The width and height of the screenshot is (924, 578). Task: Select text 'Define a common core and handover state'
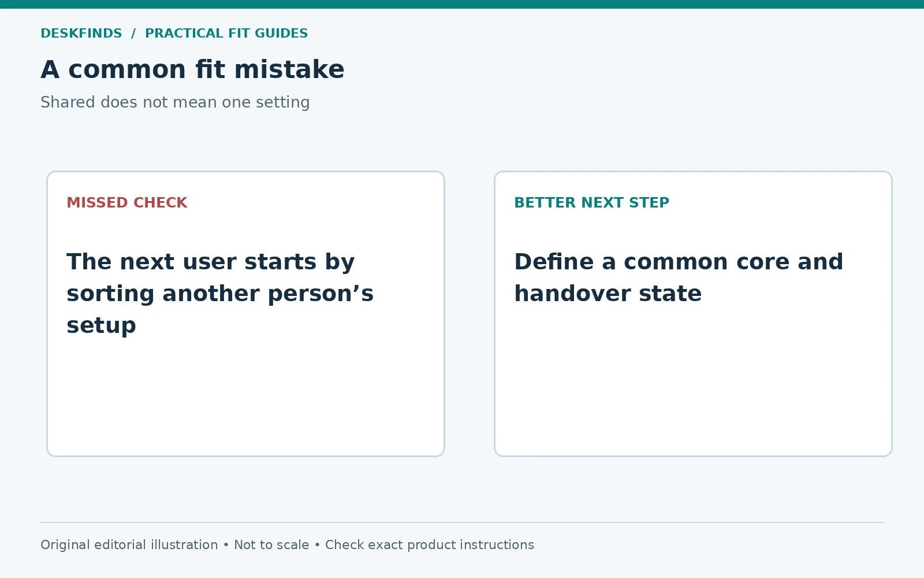point(679,277)
